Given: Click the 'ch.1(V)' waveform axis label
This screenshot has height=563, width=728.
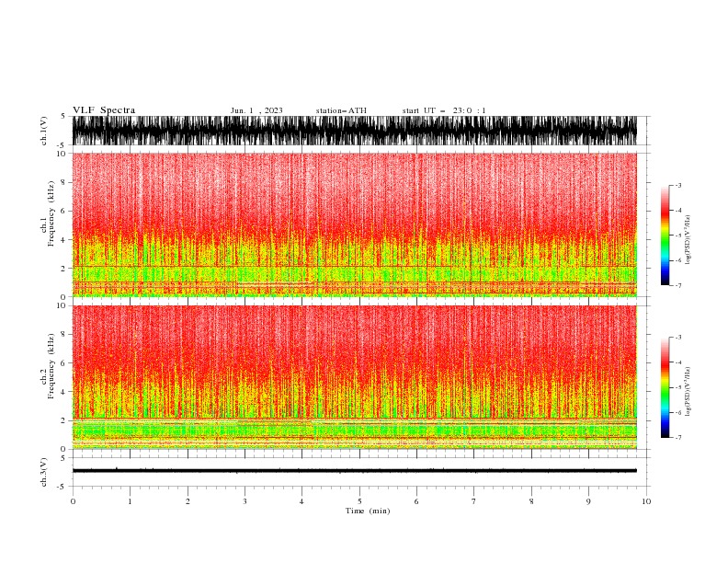Looking at the screenshot, I should point(44,131).
